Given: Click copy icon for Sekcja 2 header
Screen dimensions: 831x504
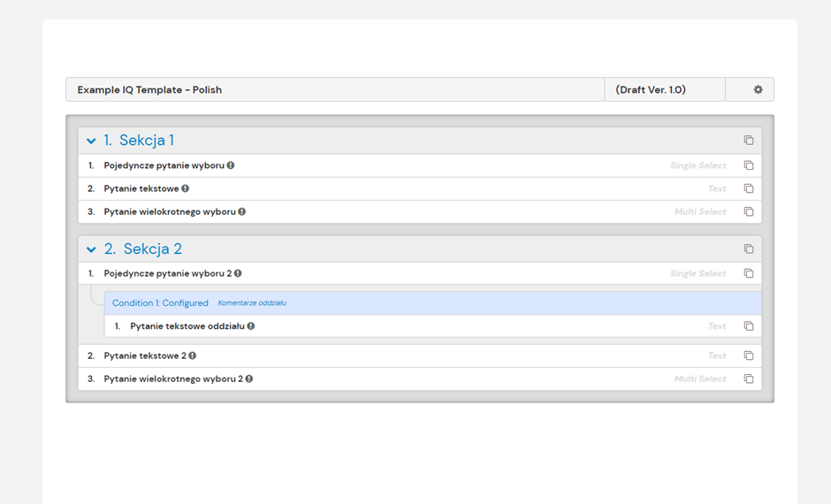Looking at the screenshot, I should [x=749, y=249].
